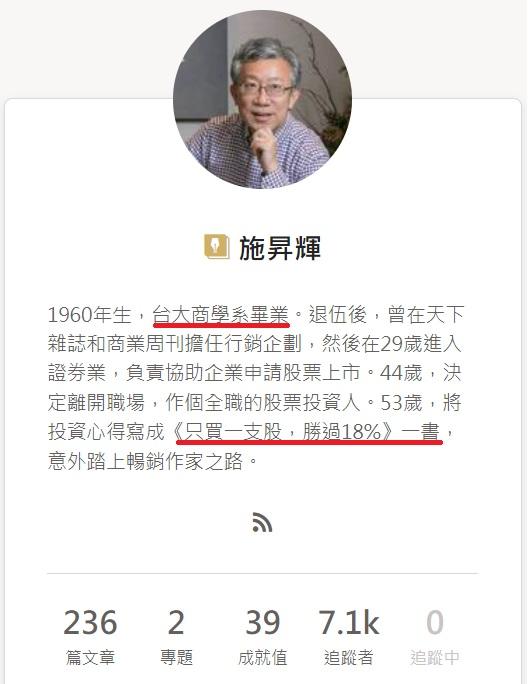528x684 pixels.
Task: Click the bio line starting with 證券業
Action: pos(254,374)
